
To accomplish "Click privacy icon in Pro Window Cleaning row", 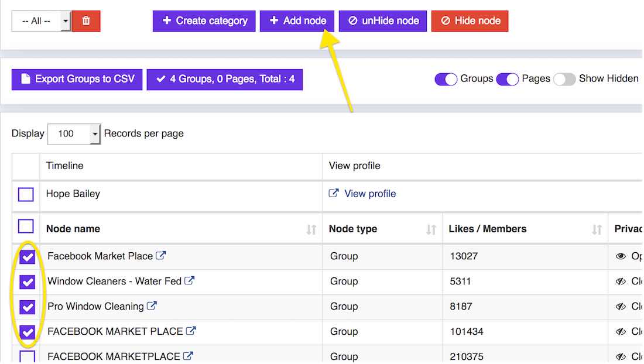I will coord(621,307).
